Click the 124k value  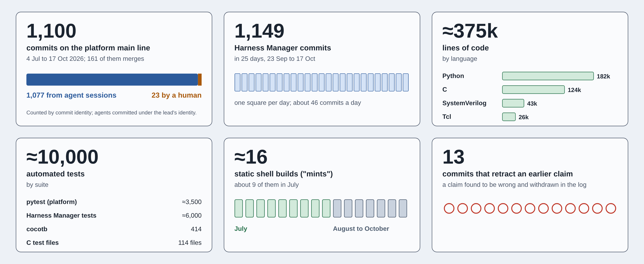[574, 90]
